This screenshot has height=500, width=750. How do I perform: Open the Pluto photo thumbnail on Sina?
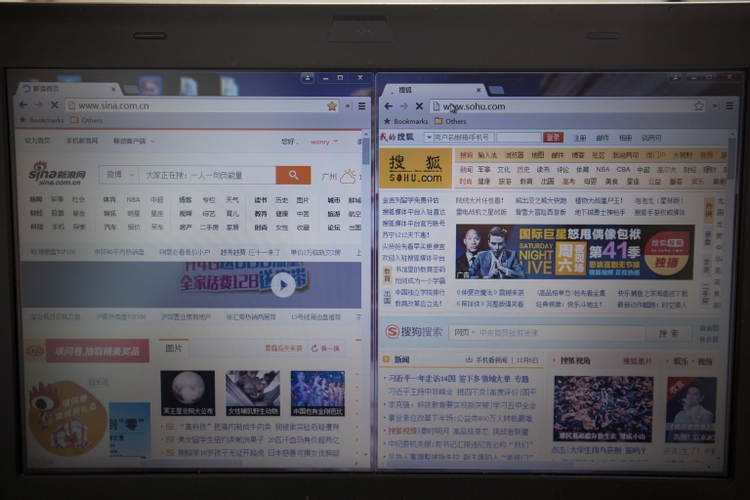coord(188,393)
